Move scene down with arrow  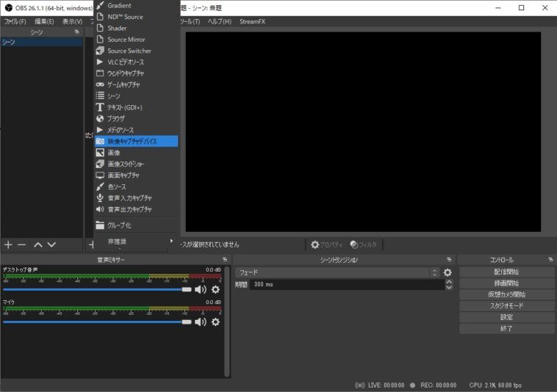pos(52,244)
